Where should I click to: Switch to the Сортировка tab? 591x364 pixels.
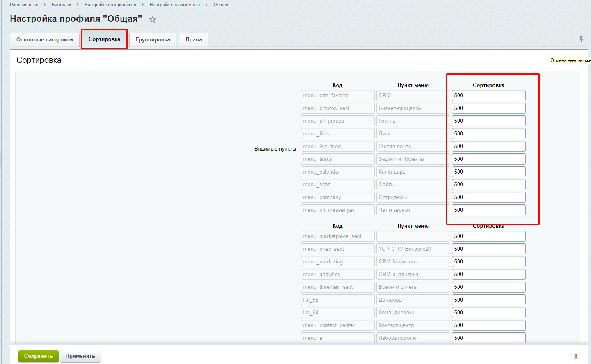104,39
